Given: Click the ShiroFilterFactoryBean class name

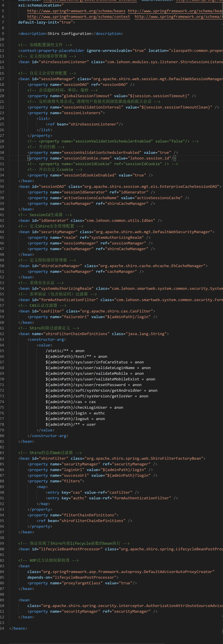Looking at the screenshot, I should pyautogui.click(x=176, y=458).
